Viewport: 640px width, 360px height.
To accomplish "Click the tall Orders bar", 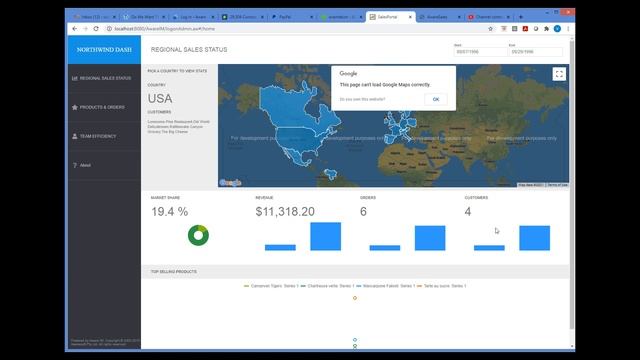I will (430, 238).
